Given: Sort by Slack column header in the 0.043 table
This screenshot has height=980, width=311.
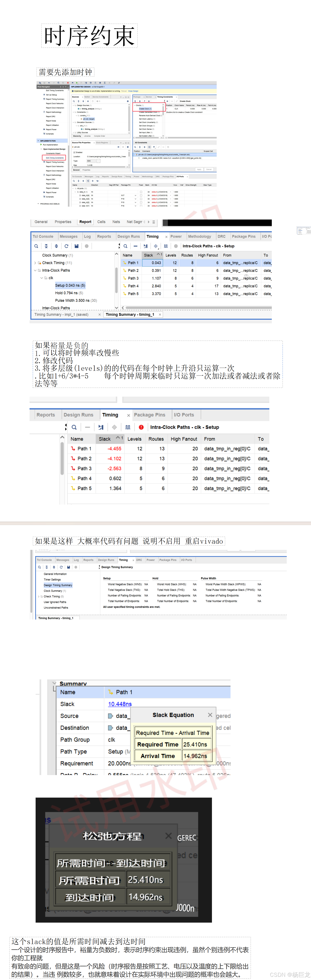Looking at the screenshot, I should click(x=152, y=255).
